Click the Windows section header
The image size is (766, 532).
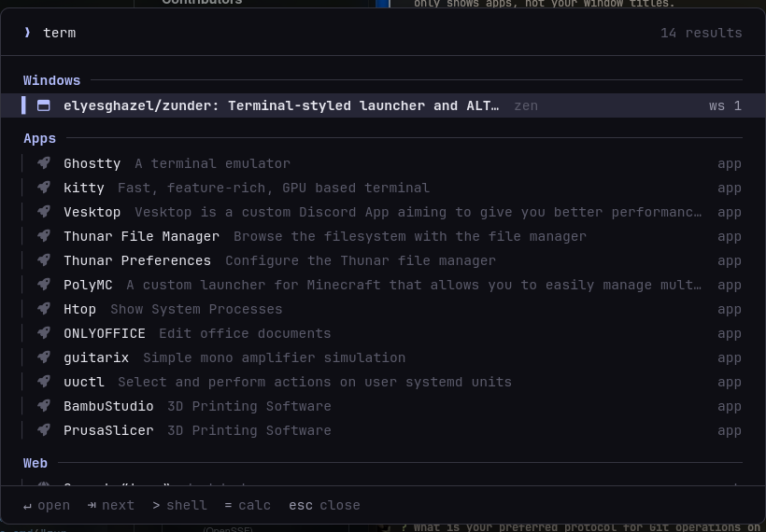coord(51,80)
